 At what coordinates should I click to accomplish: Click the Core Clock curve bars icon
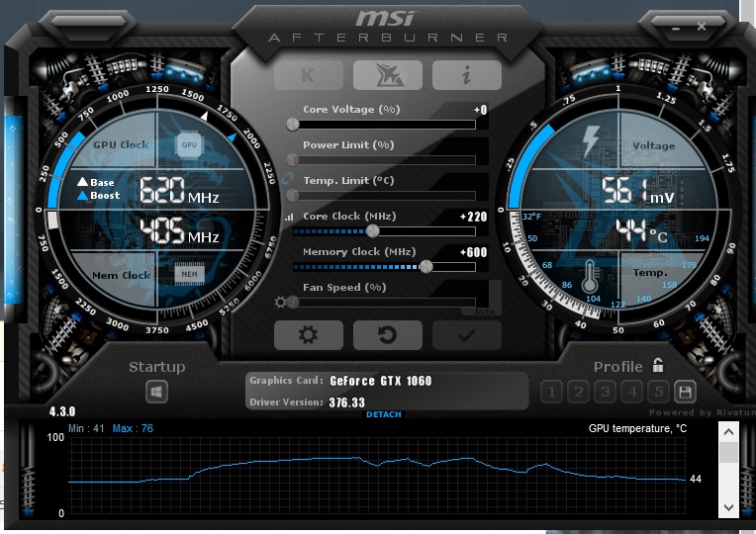click(x=289, y=218)
